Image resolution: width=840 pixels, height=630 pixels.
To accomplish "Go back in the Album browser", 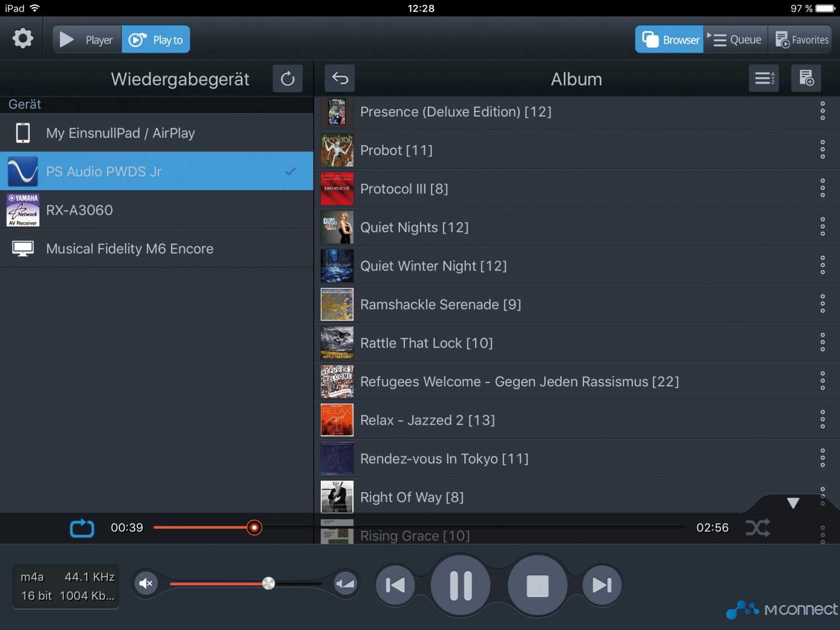I will (x=340, y=78).
